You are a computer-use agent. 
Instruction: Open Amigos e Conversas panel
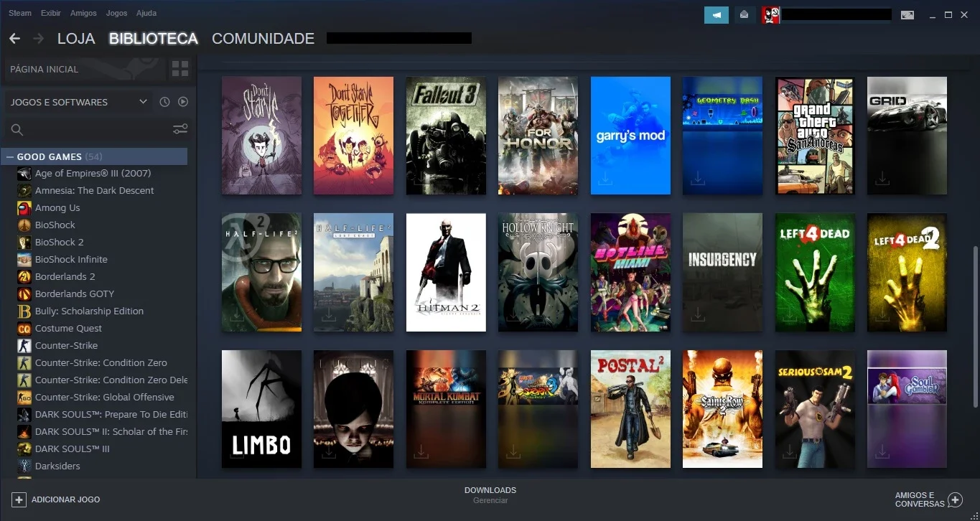click(928, 499)
